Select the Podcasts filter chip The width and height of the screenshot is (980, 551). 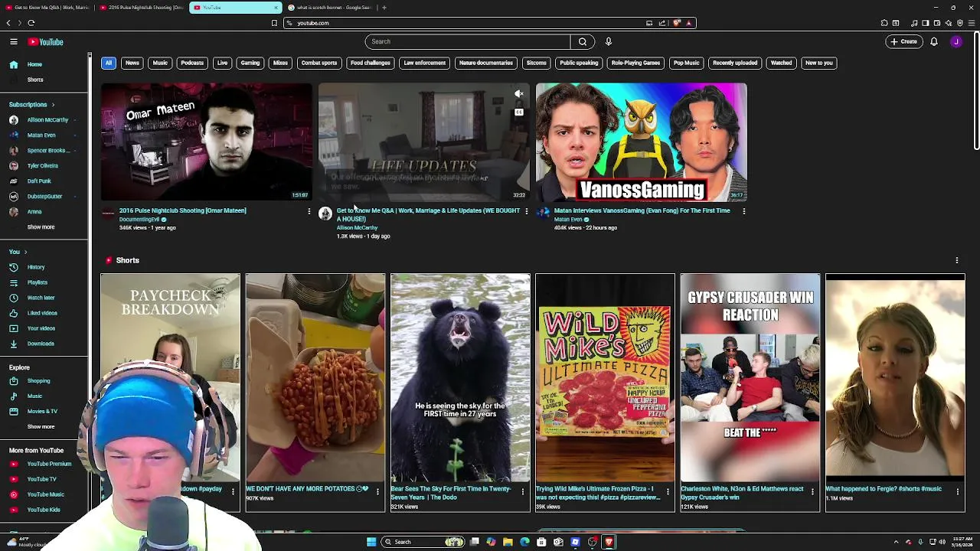click(x=192, y=63)
